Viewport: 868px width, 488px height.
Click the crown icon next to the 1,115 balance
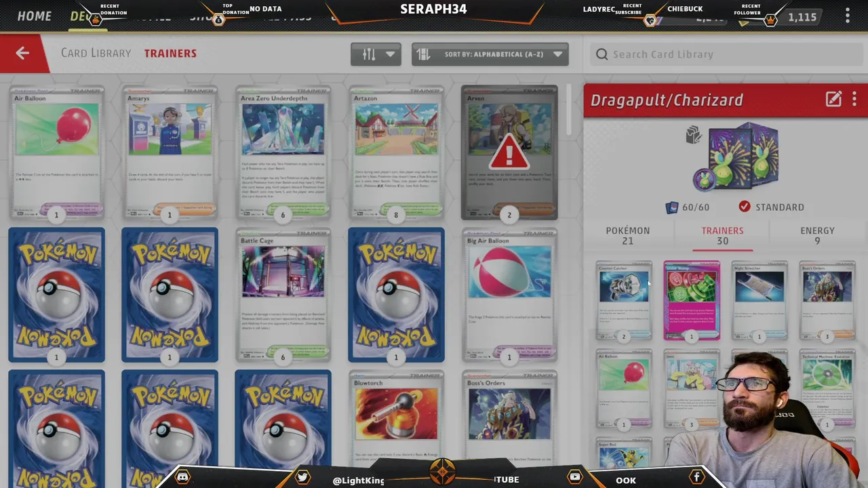(x=770, y=19)
